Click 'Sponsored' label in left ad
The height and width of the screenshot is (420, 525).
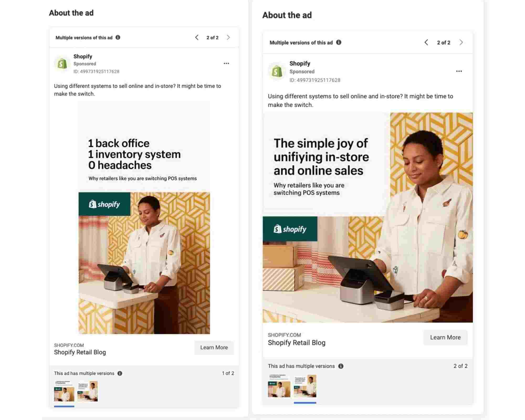click(x=85, y=64)
